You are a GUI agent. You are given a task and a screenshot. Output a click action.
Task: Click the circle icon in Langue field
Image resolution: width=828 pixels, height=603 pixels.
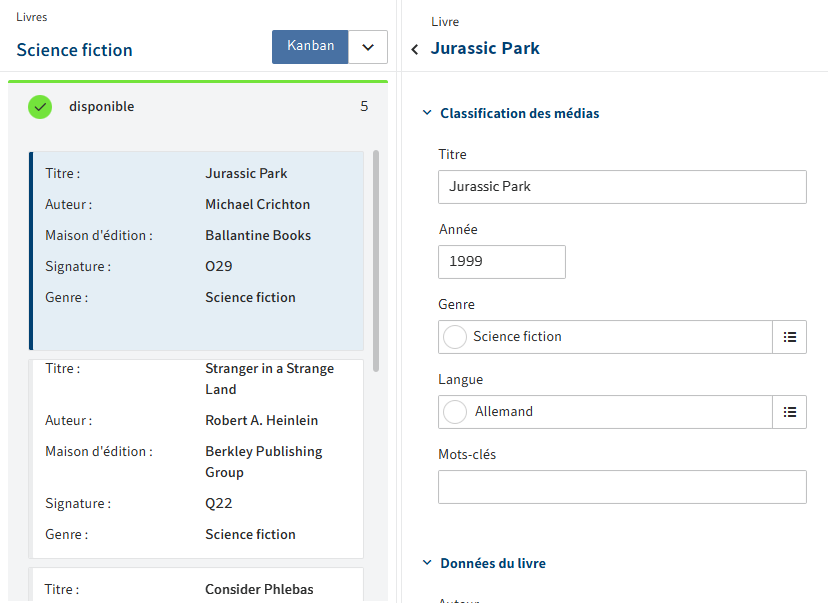pos(455,412)
